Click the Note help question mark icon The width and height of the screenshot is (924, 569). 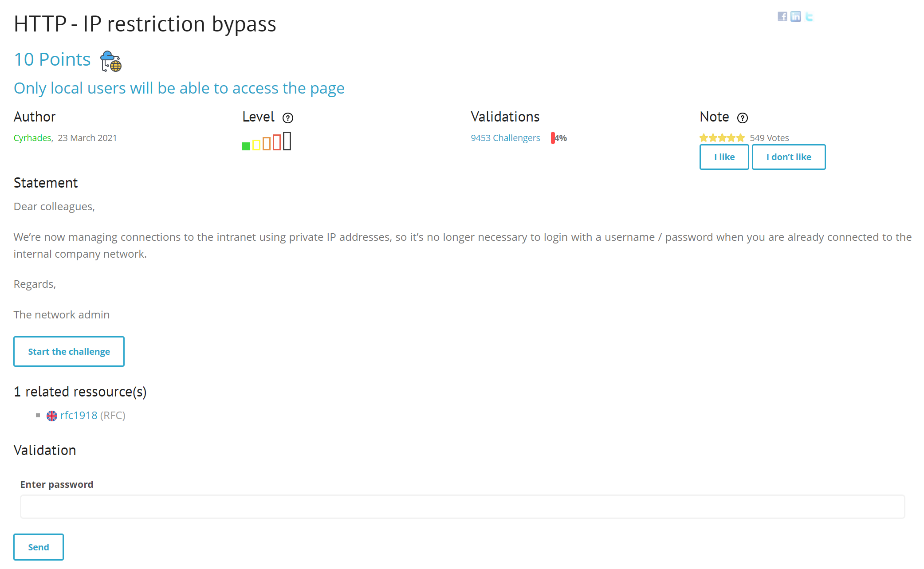(x=742, y=118)
